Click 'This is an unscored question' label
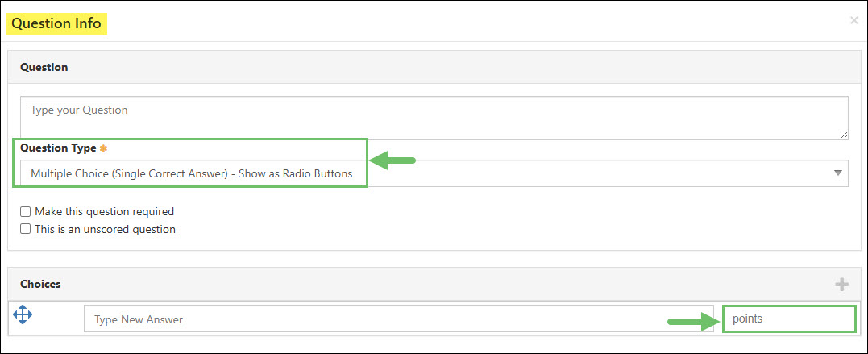Screen dimensions: 868x354 pyautogui.click(x=105, y=229)
